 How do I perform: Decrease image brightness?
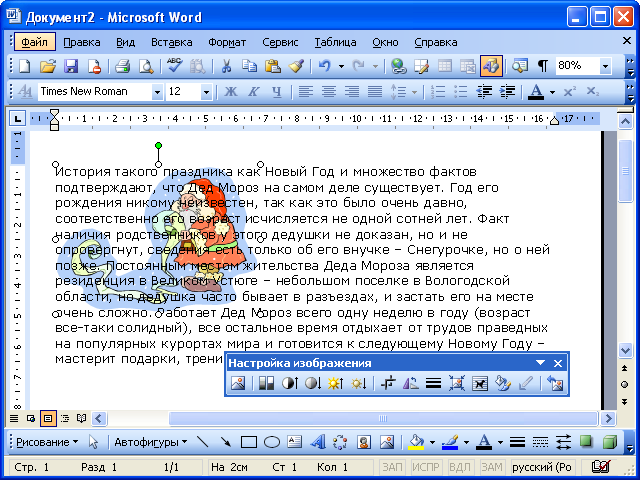tap(359, 384)
